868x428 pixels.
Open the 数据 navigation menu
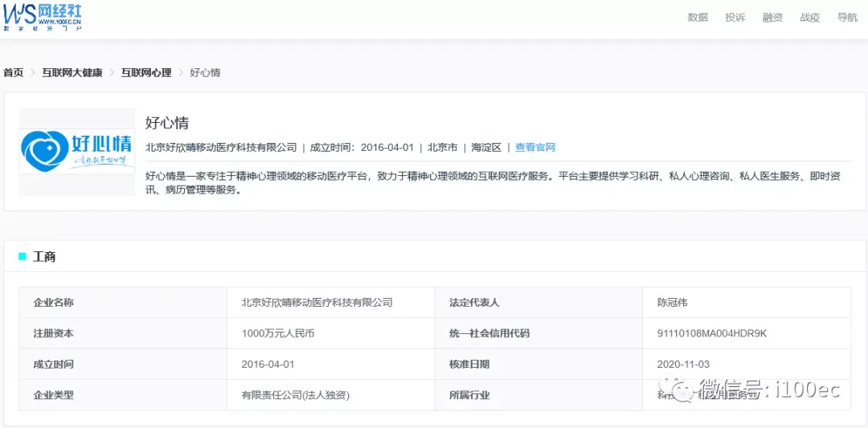click(698, 17)
